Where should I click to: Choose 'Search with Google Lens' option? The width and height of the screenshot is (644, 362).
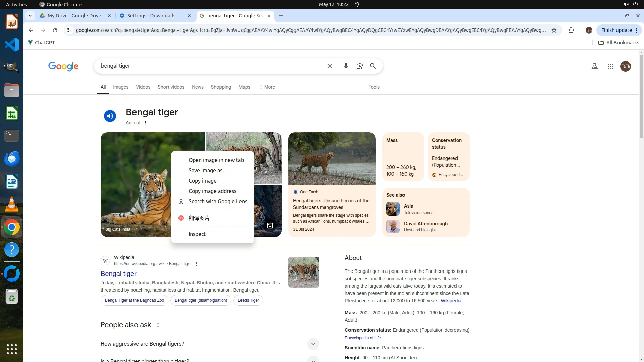pos(217,201)
